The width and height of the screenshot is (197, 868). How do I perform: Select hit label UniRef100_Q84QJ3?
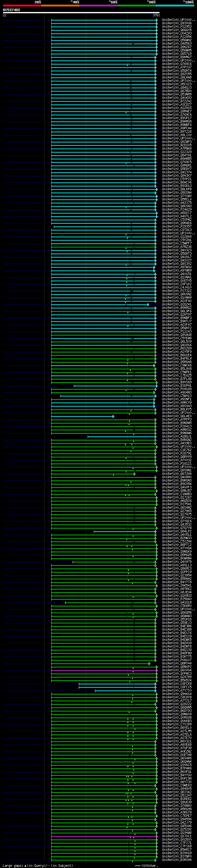coord(177,88)
